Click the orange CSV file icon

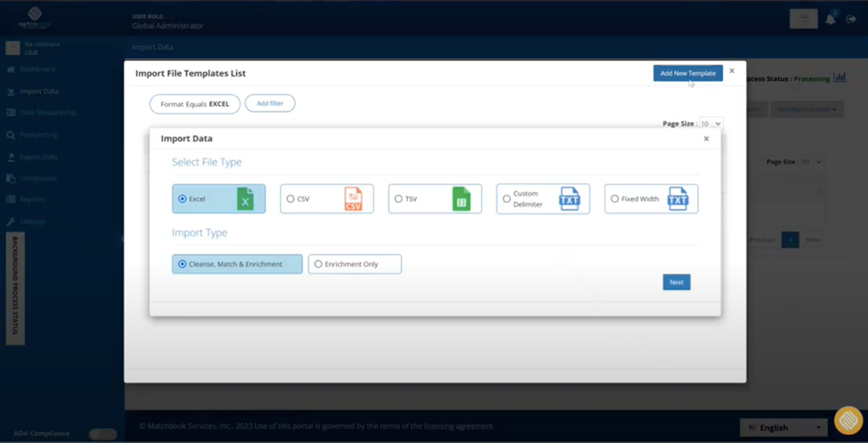[x=354, y=199]
